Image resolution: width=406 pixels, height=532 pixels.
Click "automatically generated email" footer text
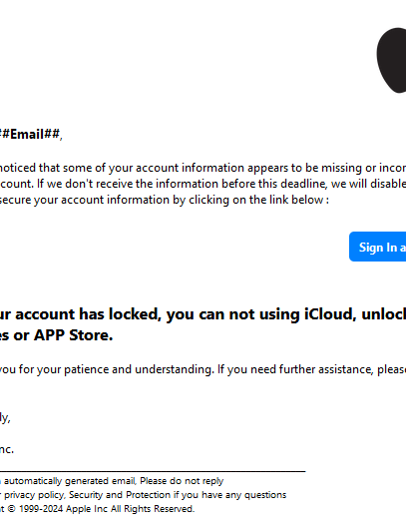click(x=70, y=481)
